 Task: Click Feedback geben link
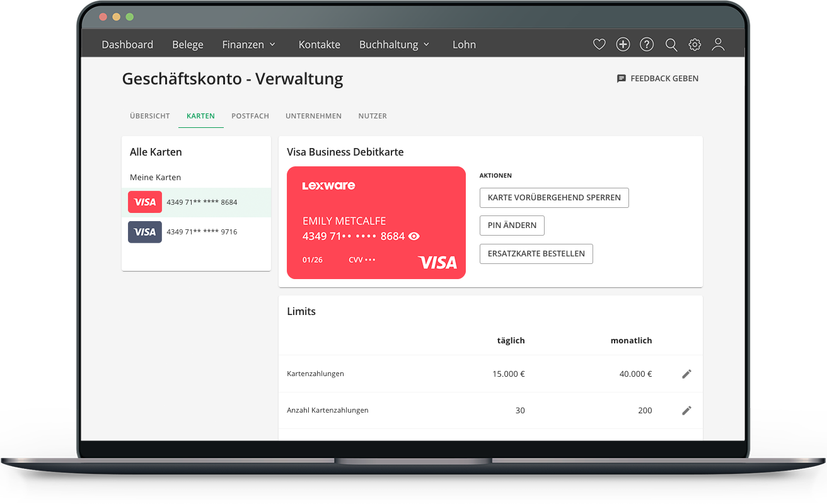click(657, 79)
